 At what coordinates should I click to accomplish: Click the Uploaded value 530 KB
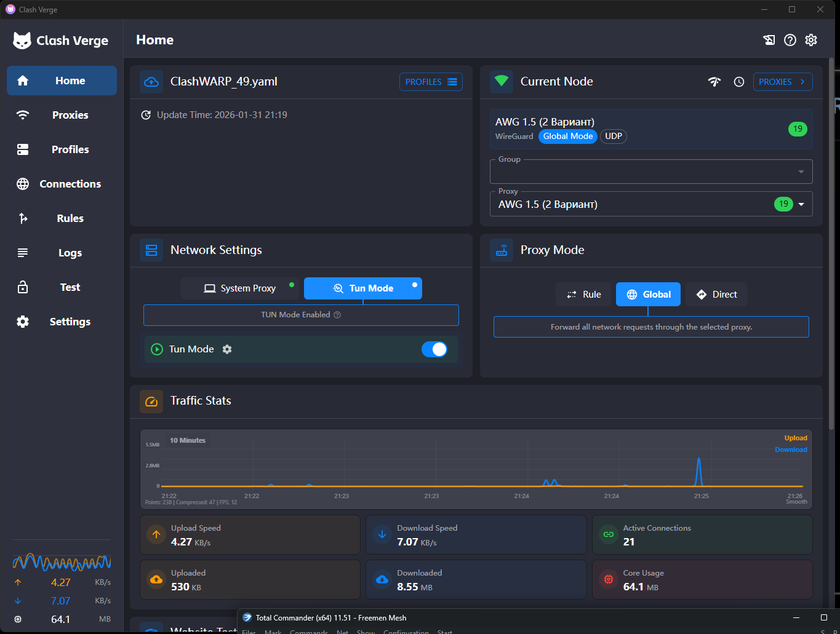(x=186, y=587)
